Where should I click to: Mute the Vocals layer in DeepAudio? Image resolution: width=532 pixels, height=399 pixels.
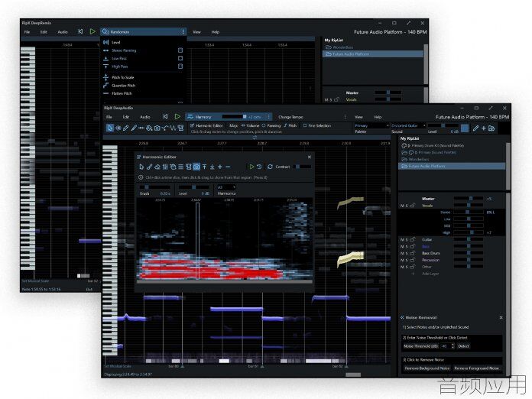(x=402, y=206)
